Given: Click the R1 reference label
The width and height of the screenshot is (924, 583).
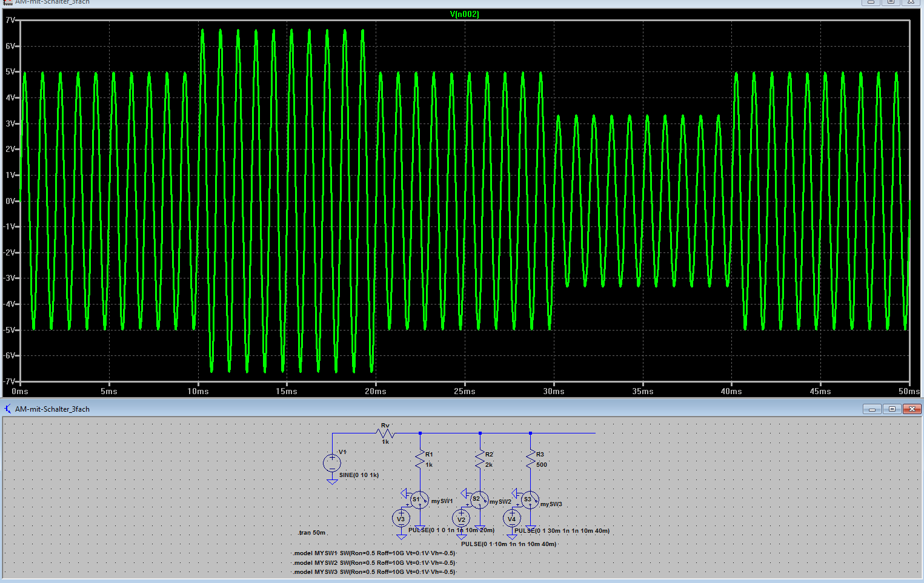Looking at the screenshot, I should pos(429,454).
